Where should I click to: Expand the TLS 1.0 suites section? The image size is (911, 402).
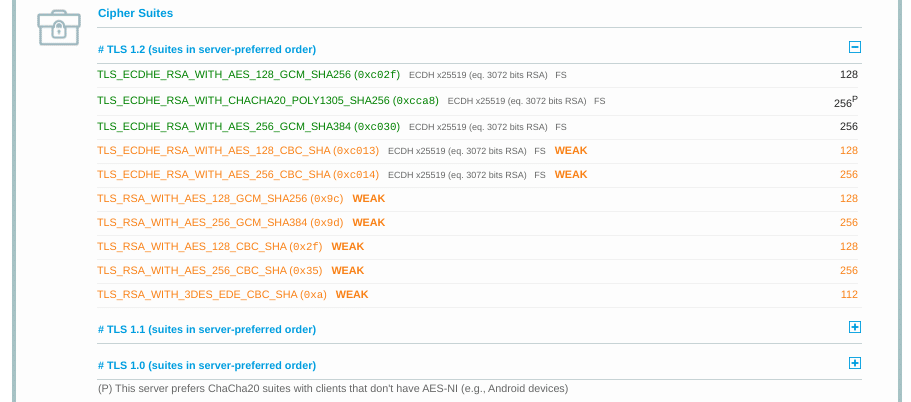point(854,363)
